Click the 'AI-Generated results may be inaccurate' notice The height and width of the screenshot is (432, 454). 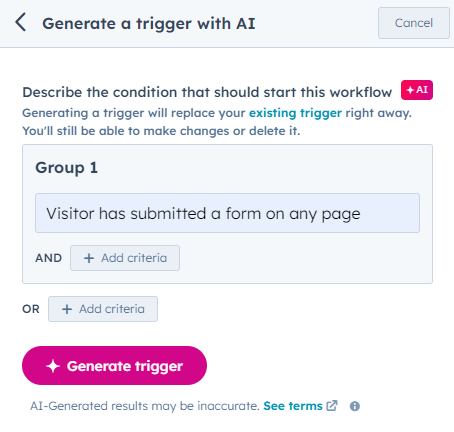coord(145,406)
